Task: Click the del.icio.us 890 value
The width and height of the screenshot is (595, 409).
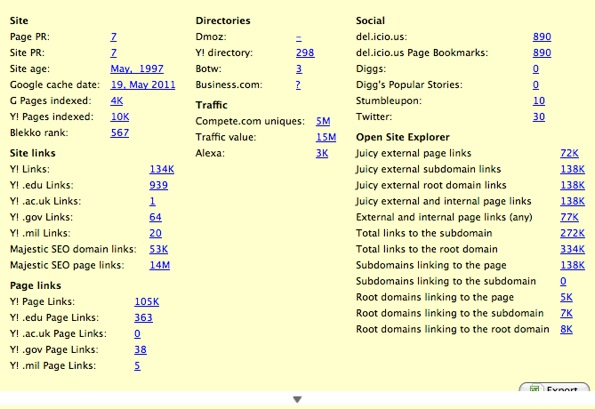Action: click(542, 37)
